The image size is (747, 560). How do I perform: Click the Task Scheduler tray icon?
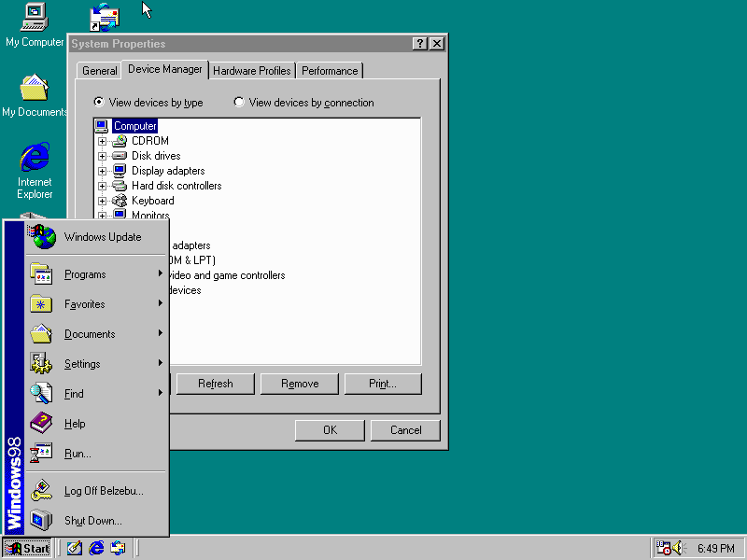[x=663, y=548]
